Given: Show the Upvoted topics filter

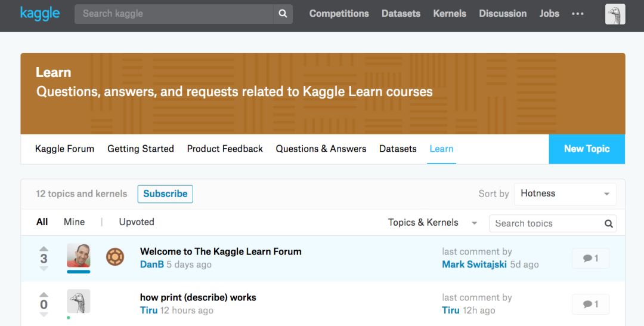Looking at the screenshot, I should click(137, 222).
